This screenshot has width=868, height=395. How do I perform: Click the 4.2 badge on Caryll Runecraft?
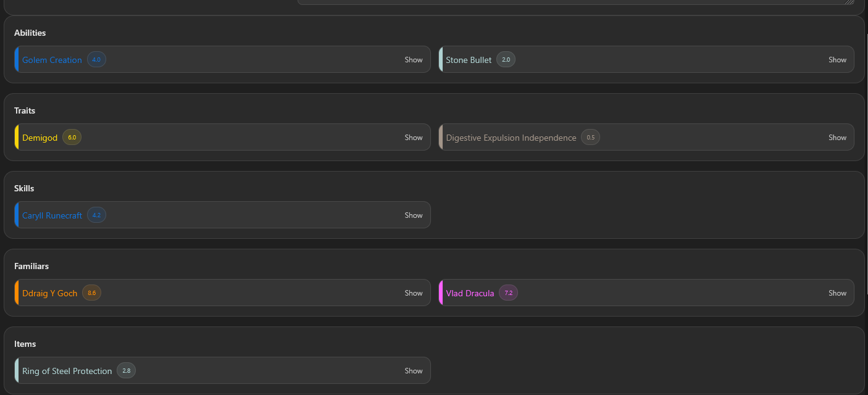pos(96,215)
